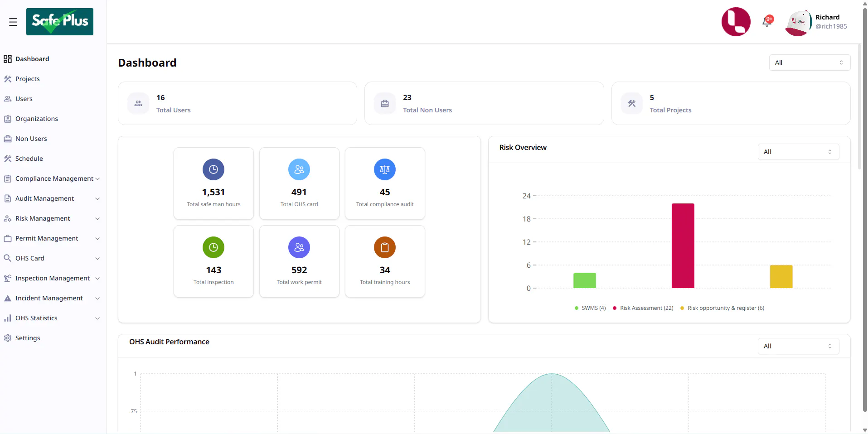This screenshot has height=434, width=868.
Task: Click the Schedule tools icon in sidebar
Action: pos(8,159)
